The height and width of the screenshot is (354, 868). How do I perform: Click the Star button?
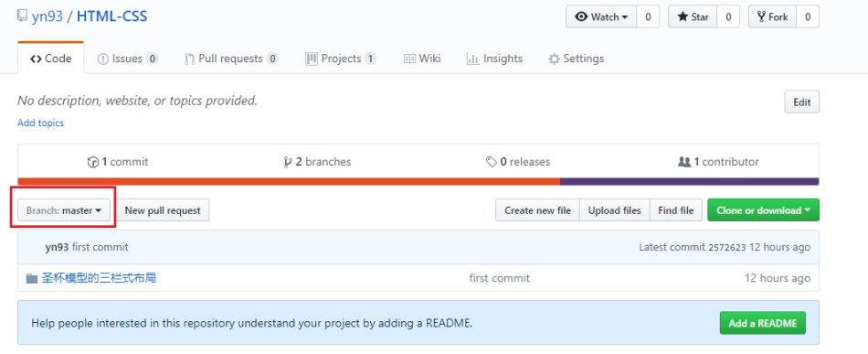pyautogui.click(x=693, y=16)
